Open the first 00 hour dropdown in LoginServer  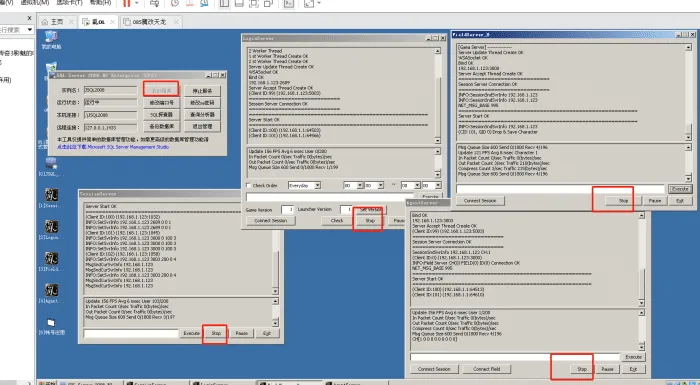click(353, 185)
